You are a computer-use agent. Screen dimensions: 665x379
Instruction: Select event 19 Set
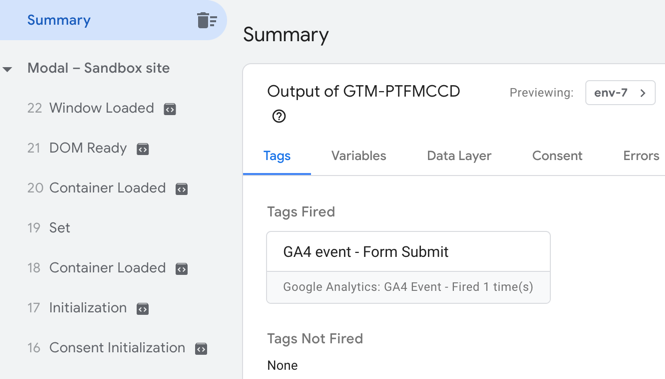[49, 228]
